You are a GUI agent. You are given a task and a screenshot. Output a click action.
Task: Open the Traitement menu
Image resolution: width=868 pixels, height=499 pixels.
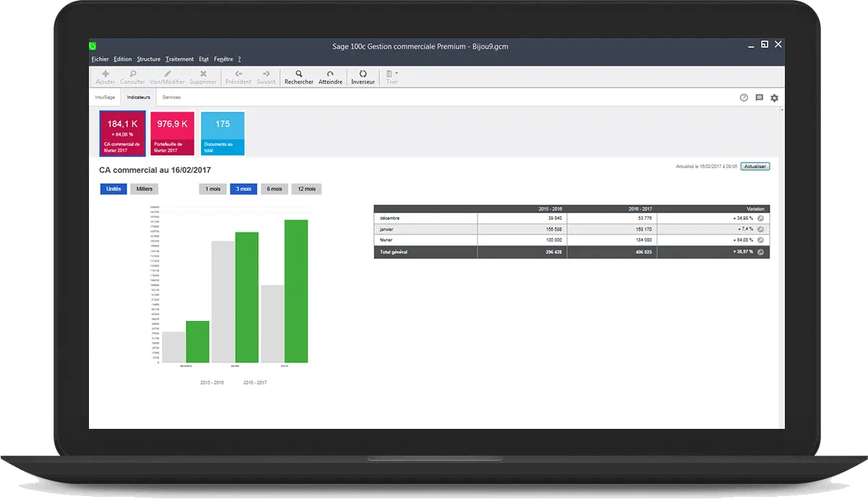179,59
